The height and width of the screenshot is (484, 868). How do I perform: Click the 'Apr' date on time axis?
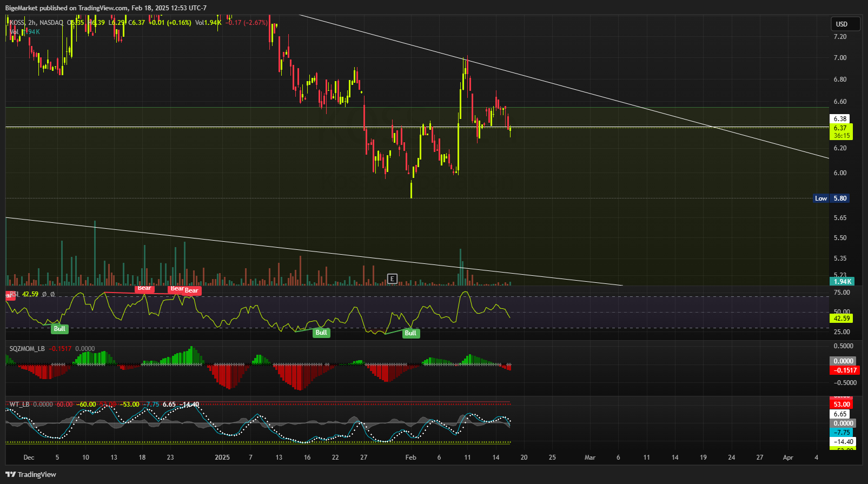click(789, 458)
